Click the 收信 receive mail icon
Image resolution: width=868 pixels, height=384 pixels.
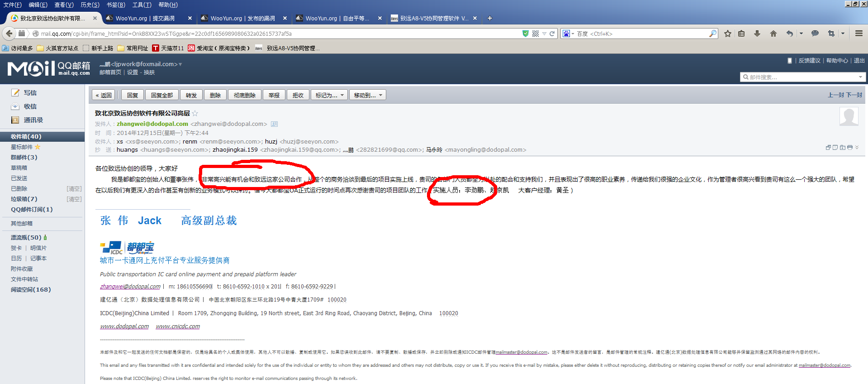tap(15, 106)
